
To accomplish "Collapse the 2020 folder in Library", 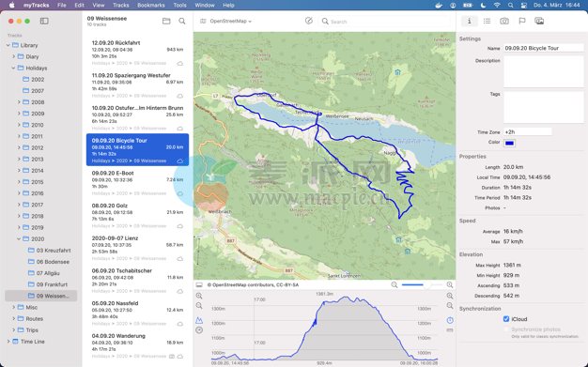I will coord(19,238).
